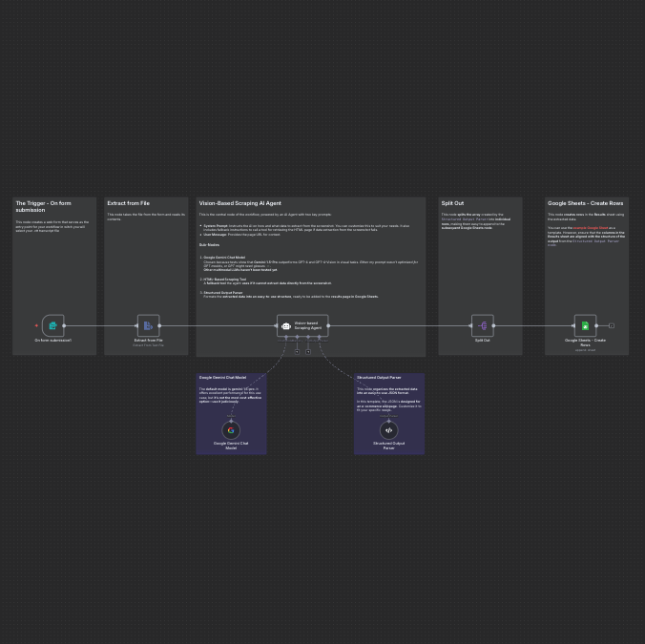Viewport: 645px width, 644px height.
Task: Select the On form submission trigger node
Action: click(52, 325)
